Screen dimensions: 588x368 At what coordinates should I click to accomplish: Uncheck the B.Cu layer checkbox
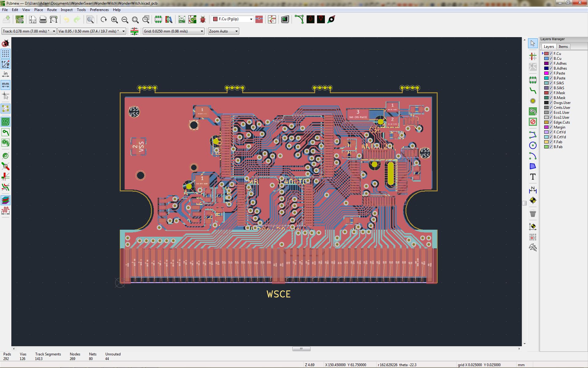coord(551,59)
